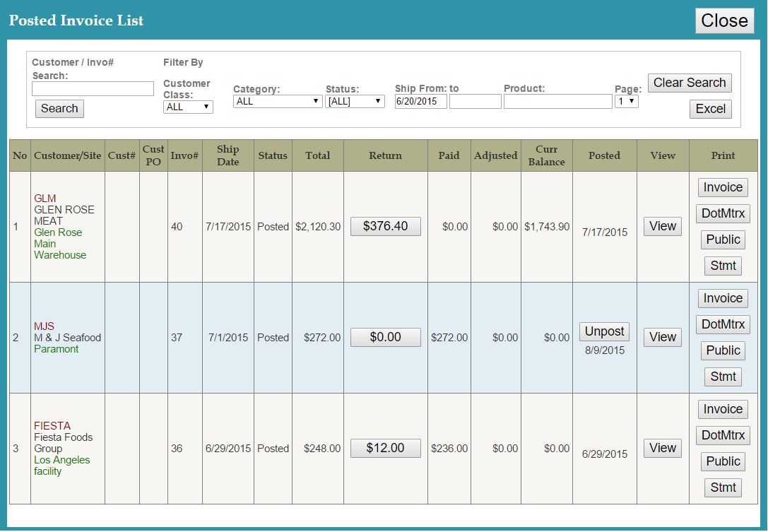Click the $12.00 return for invoice 36
The image size is (768, 532).
click(x=385, y=448)
